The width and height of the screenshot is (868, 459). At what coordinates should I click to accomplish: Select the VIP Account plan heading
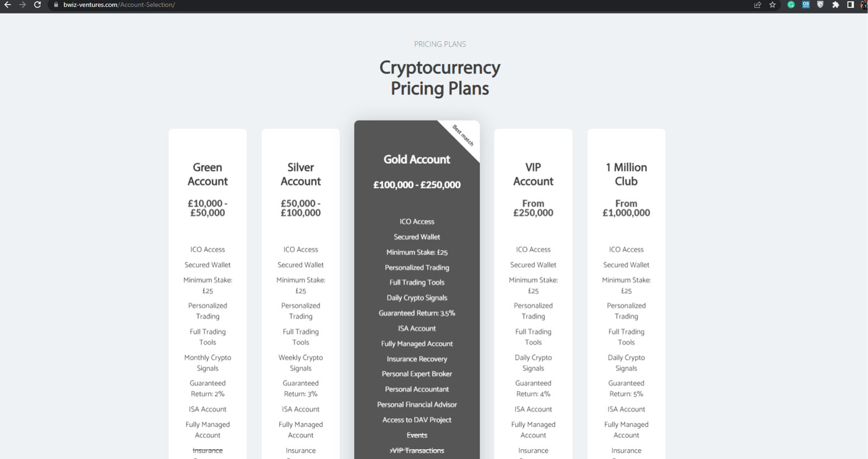click(533, 174)
